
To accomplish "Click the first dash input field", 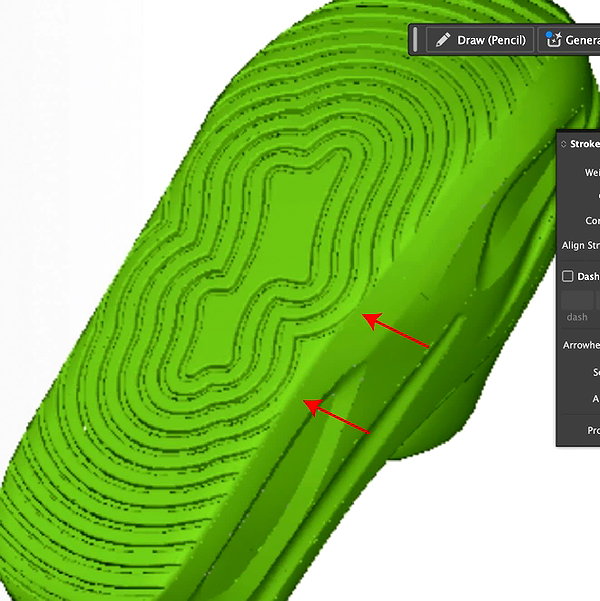I will (577, 300).
